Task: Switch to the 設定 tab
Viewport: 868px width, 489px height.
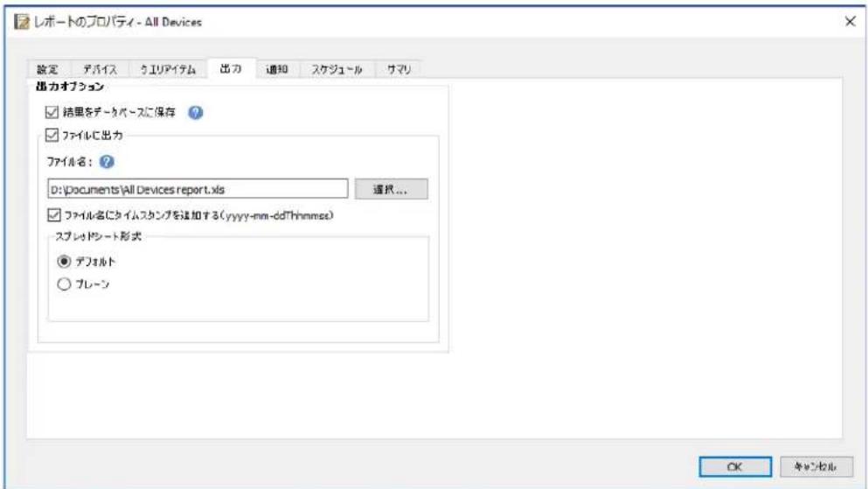Action: pos(47,69)
